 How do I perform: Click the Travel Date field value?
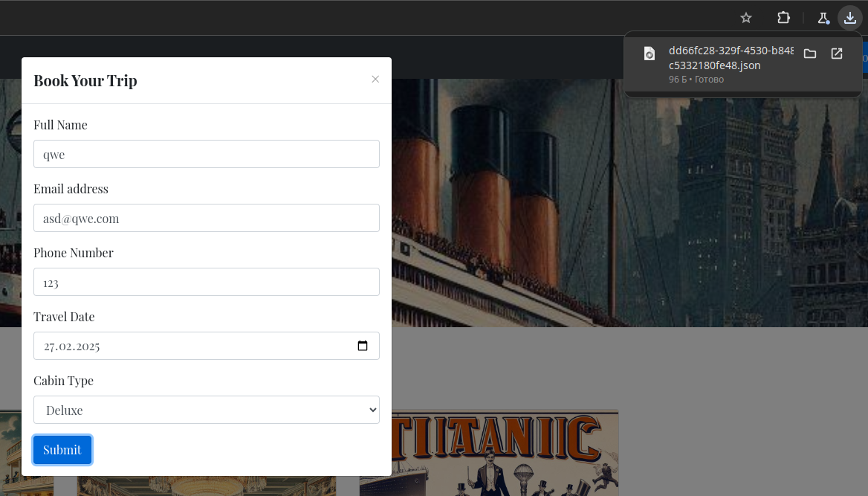(72, 347)
